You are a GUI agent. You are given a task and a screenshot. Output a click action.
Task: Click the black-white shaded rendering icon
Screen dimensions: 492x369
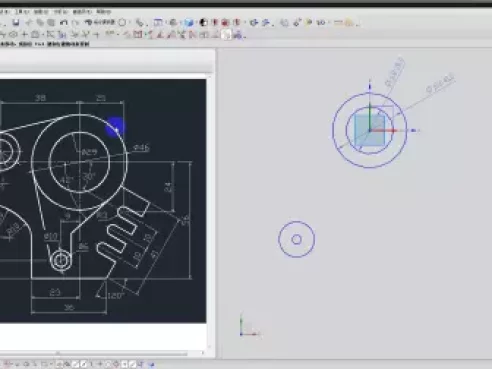pyautogui.click(x=203, y=23)
